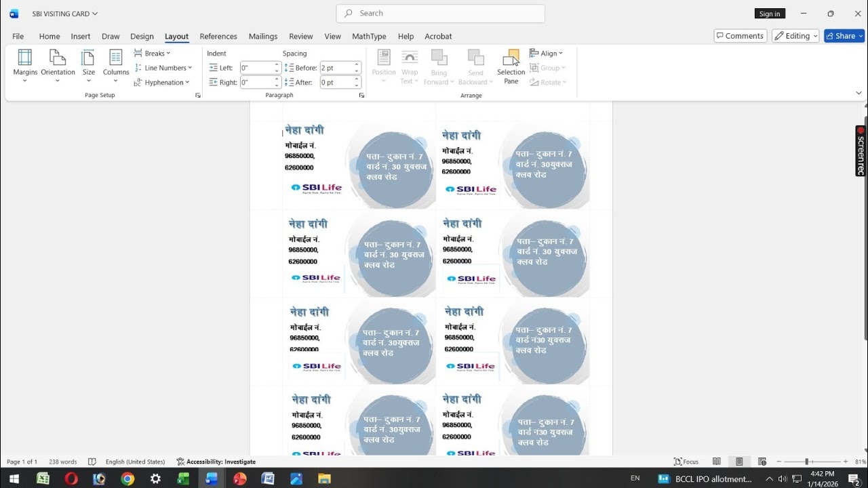This screenshot has height=488, width=868.
Task: Switch to the Review tab
Action: click(301, 37)
